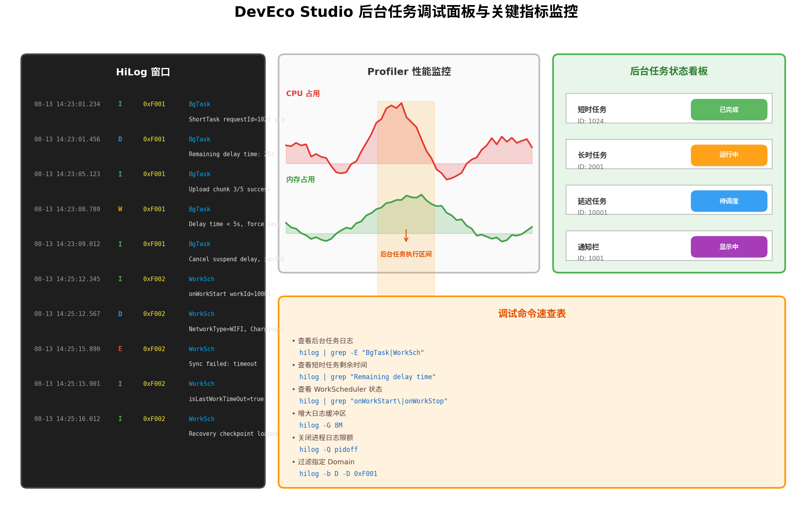This screenshot has height=519, width=812.
Task: Click the HiLog 窗口 panel title
Action: click(143, 72)
